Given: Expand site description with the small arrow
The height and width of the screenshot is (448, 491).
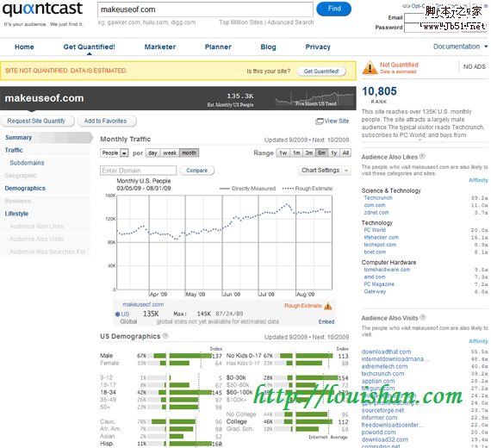Looking at the screenshot, I should (x=420, y=140).
